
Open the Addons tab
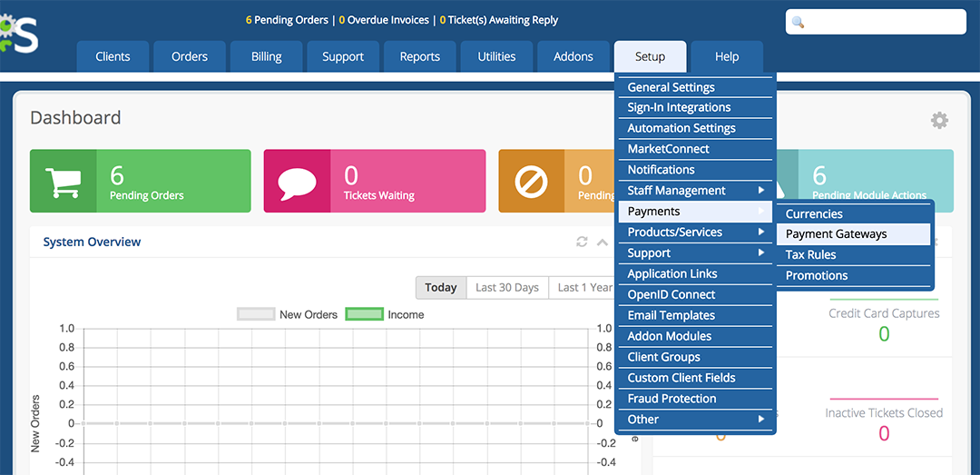point(573,56)
